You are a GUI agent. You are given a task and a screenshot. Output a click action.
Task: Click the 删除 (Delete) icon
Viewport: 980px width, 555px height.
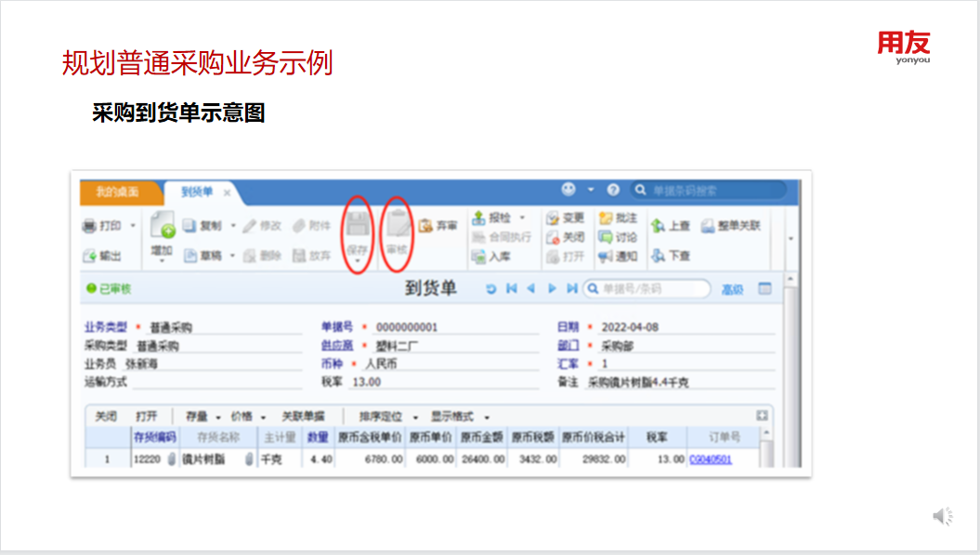250,256
